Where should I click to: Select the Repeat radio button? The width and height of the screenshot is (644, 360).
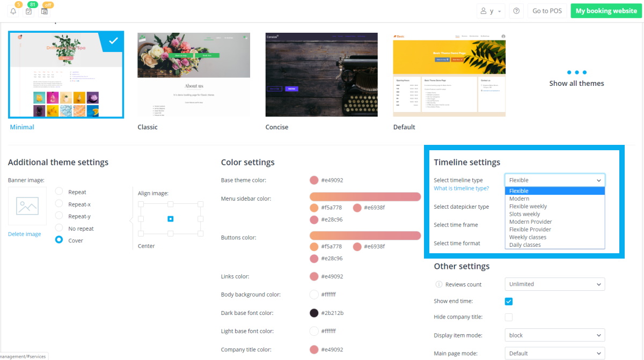pyautogui.click(x=59, y=192)
